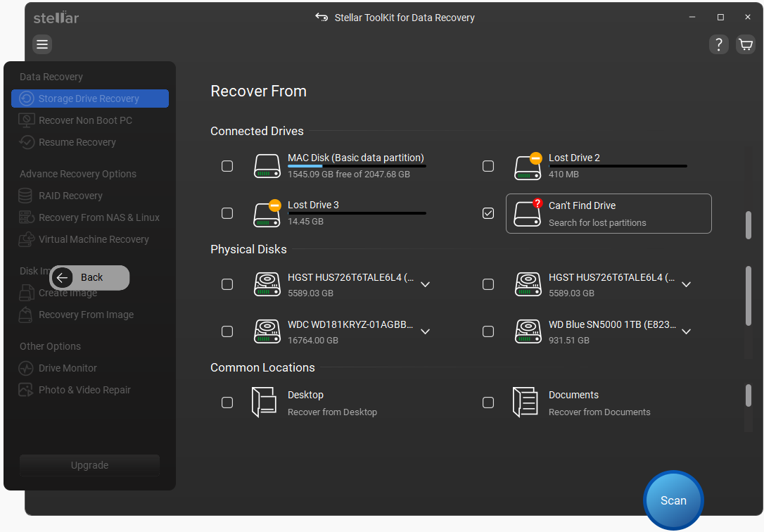This screenshot has height=532, width=764.
Task: Open Recovery From NAS & Linux
Action: click(99, 217)
